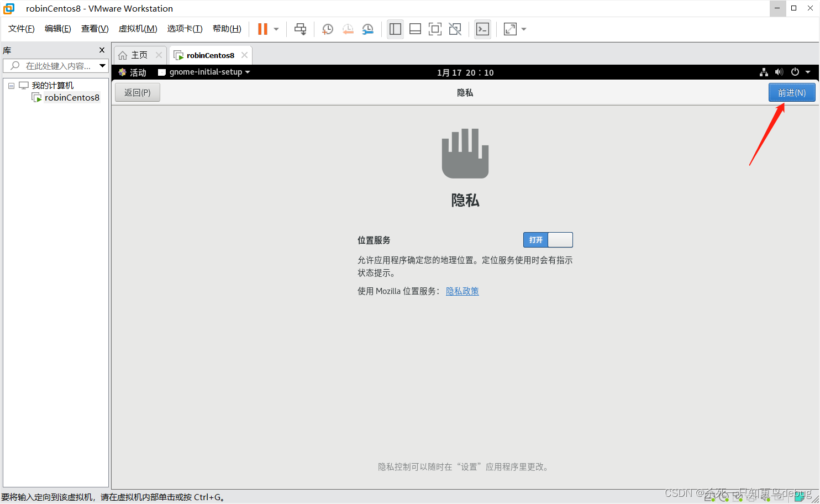Open the gnome-initial-setup app menu
The width and height of the screenshot is (820, 504).
pos(204,72)
